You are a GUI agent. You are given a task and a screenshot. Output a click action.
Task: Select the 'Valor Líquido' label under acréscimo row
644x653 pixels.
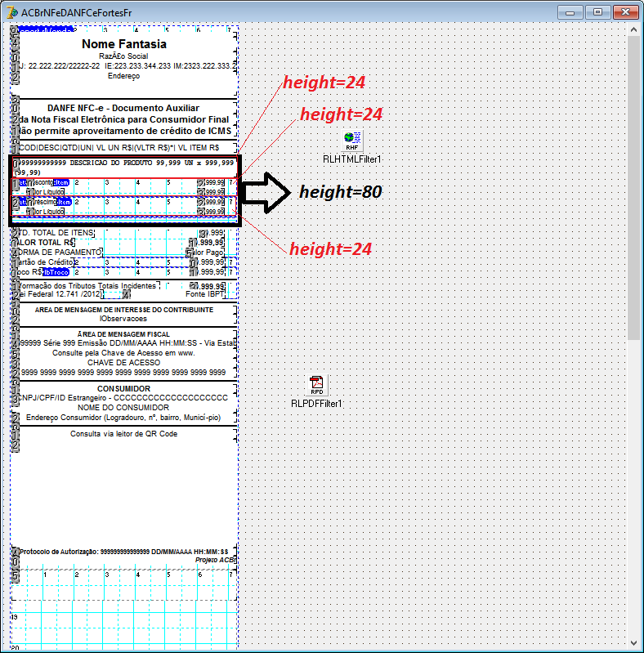click(x=47, y=212)
